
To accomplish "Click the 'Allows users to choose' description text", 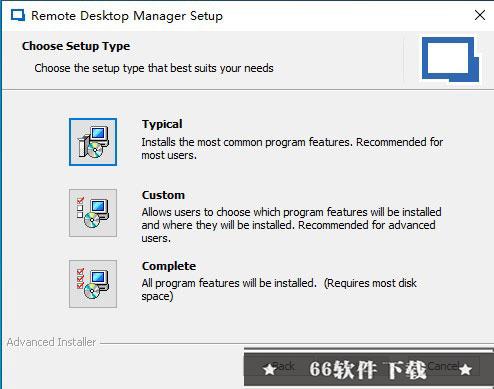I will coord(292,225).
